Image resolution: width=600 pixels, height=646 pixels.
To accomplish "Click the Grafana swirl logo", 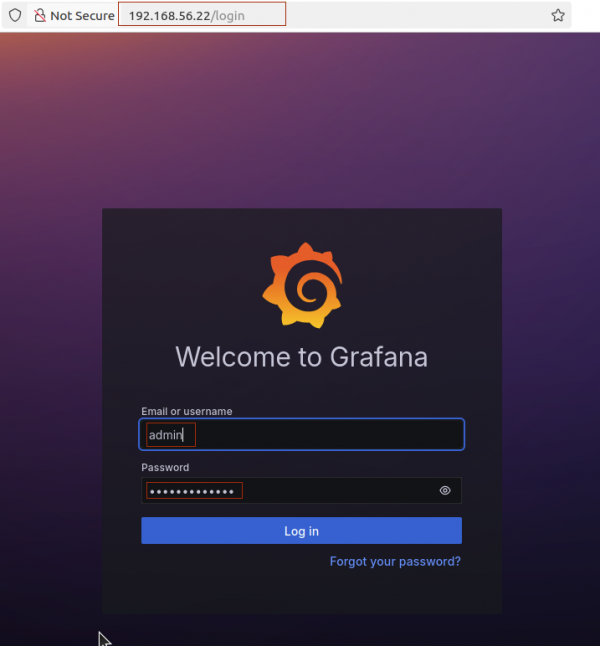I will coord(301,286).
